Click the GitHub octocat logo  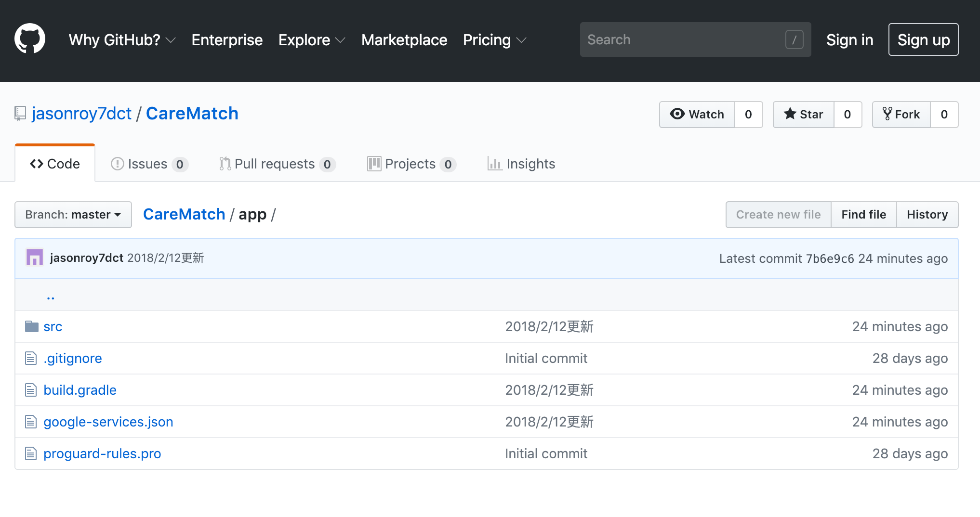30,39
